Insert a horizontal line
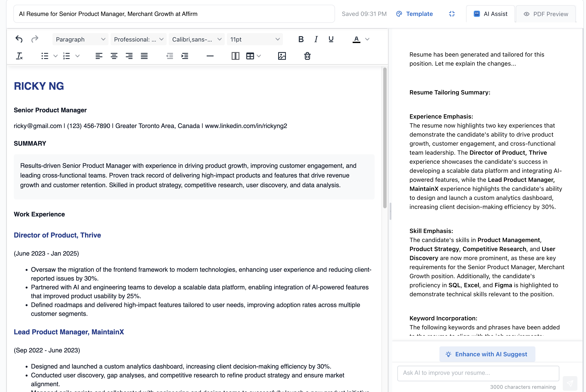 (210, 56)
